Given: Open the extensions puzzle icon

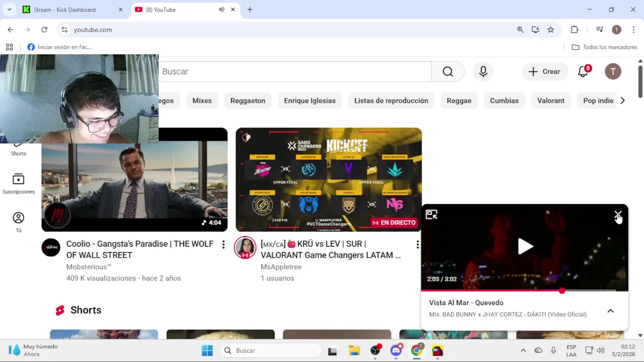Looking at the screenshot, I should (575, 30).
